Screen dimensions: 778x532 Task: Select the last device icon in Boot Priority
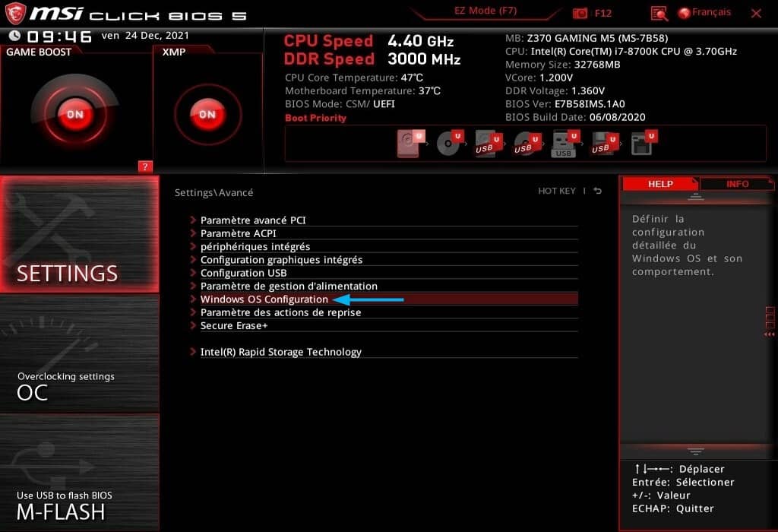[644, 143]
